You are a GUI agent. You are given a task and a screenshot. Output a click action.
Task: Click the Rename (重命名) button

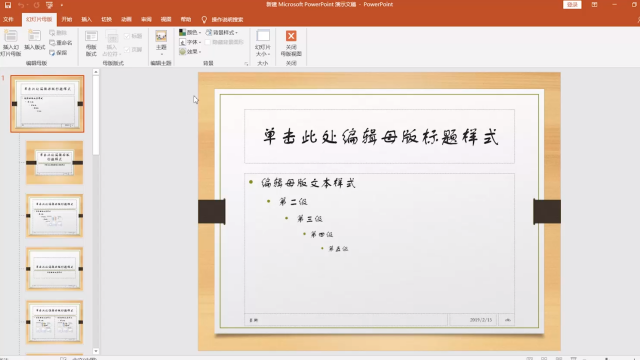point(60,43)
